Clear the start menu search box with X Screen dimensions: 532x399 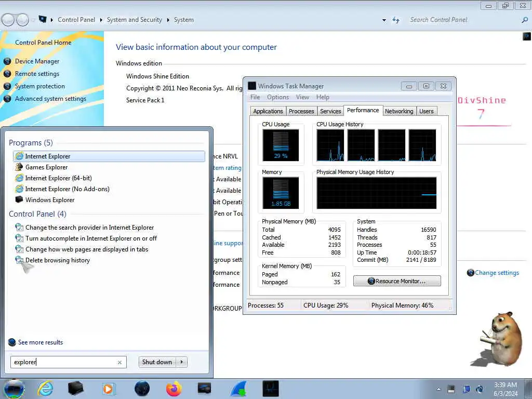pyautogui.click(x=119, y=362)
